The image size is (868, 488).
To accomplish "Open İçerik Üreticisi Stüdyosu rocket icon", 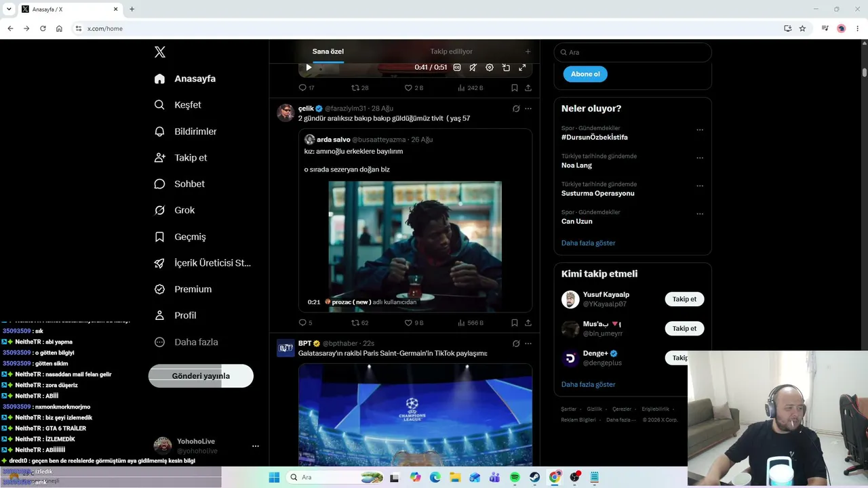I will pyautogui.click(x=159, y=263).
